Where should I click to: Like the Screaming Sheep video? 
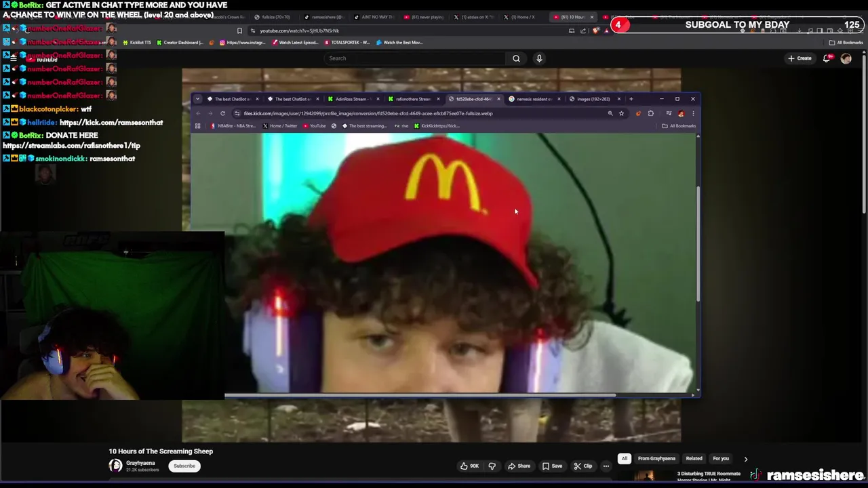[469, 466]
